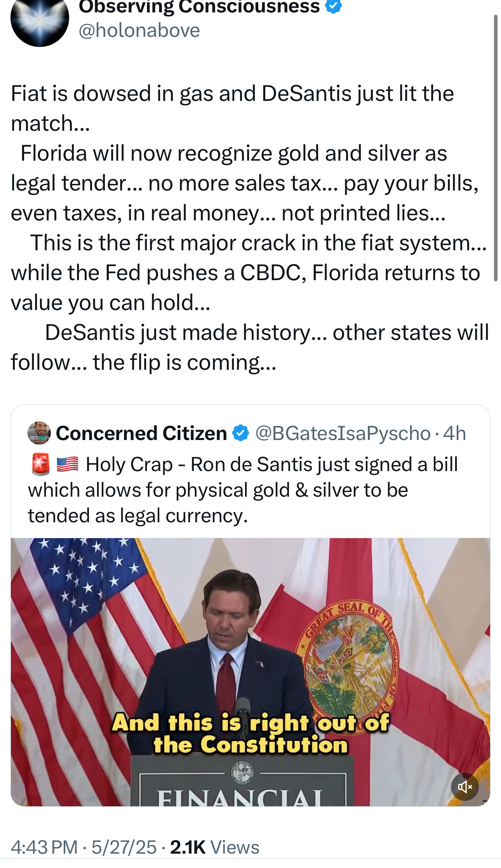The image size is (501, 868).
Task: Open the @BGatesIsaPyscho handle
Action: click(x=343, y=433)
